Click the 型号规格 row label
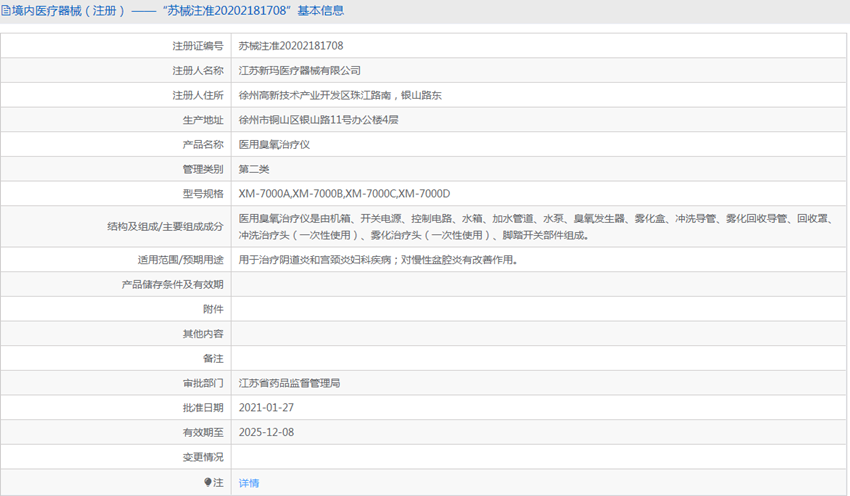 (203, 194)
